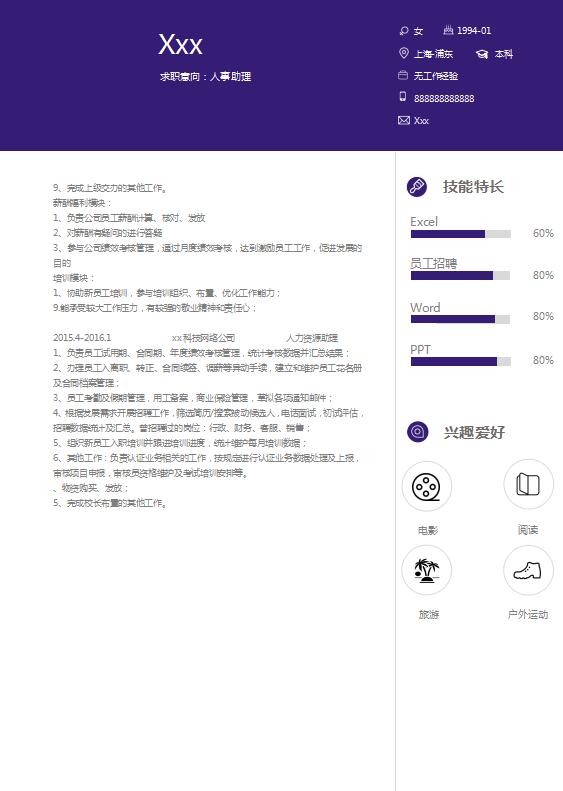563x791 pixels.
Task: Click the location pin icon
Action: click(404, 53)
